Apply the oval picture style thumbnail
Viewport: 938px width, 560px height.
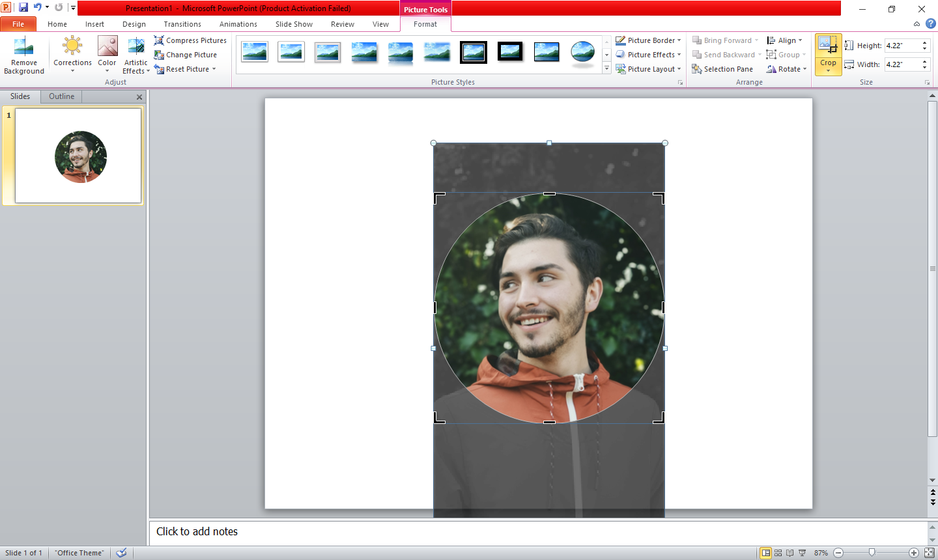(582, 52)
